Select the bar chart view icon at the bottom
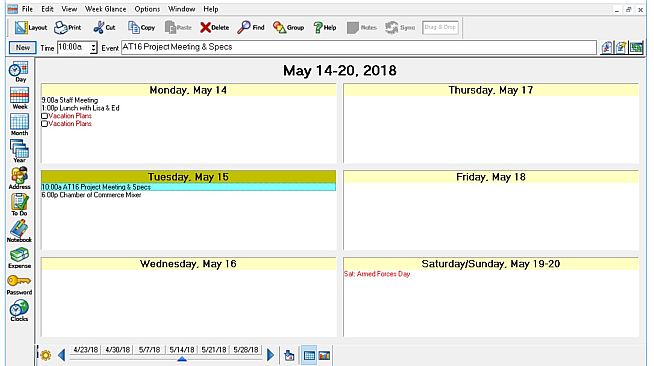 point(324,356)
